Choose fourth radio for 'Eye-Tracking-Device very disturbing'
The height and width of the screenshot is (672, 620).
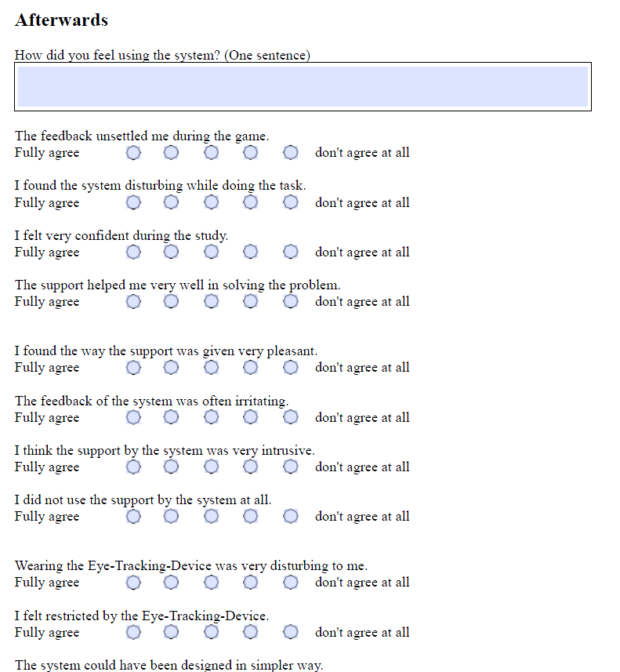pyautogui.click(x=251, y=583)
